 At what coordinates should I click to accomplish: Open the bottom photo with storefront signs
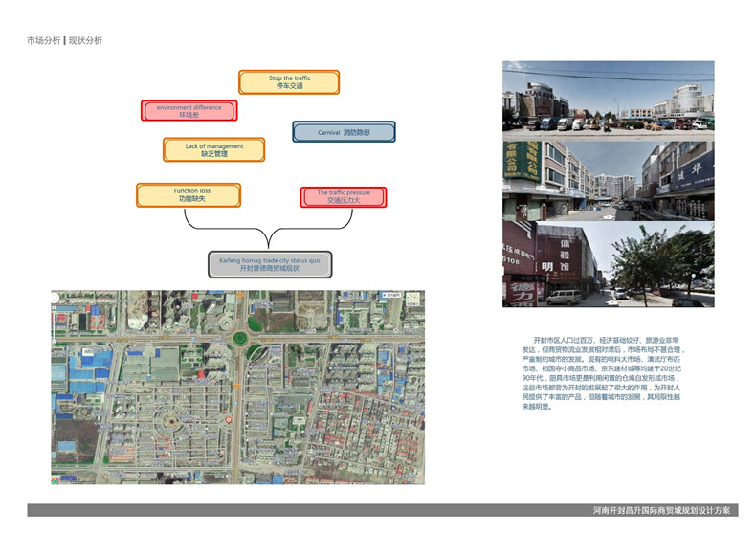[x=608, y=265]
